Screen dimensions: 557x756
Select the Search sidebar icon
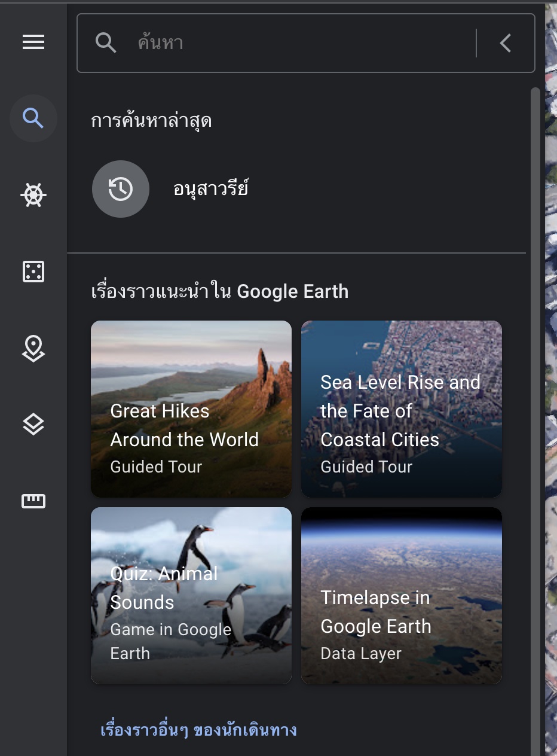coord(33,118)
